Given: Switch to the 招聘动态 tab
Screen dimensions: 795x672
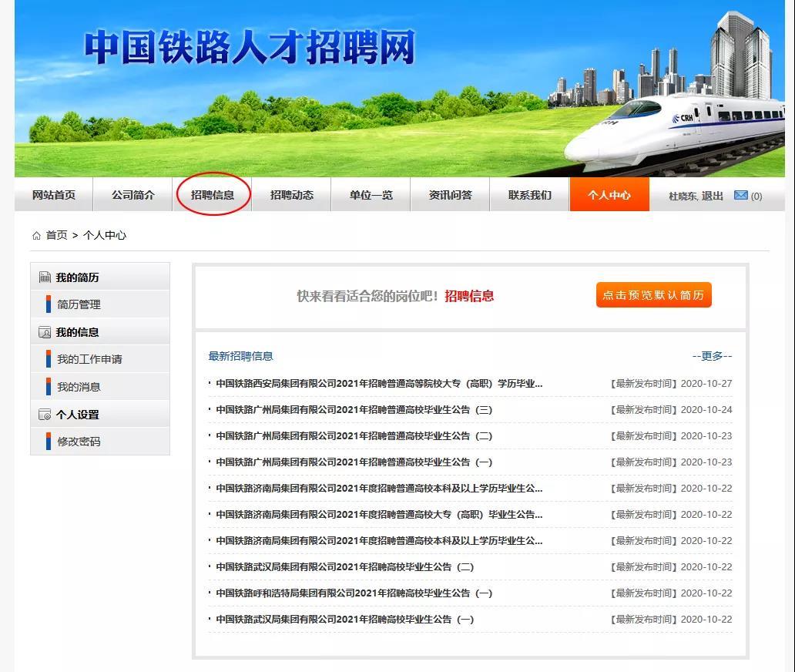Looking at the screenshot, I should 291,195.
